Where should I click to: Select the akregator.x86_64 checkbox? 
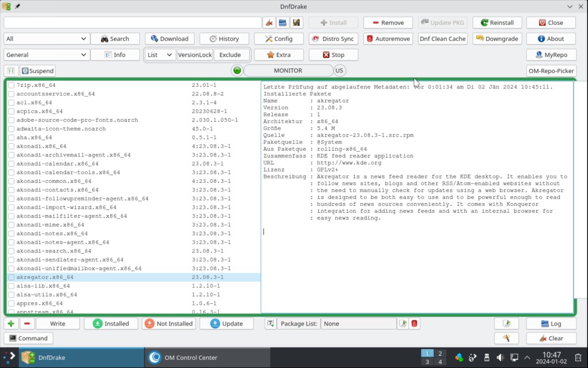(x=11, y=277)
